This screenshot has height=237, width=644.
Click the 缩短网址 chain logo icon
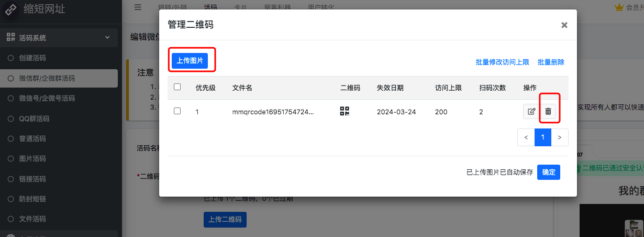tap(10, 10)
